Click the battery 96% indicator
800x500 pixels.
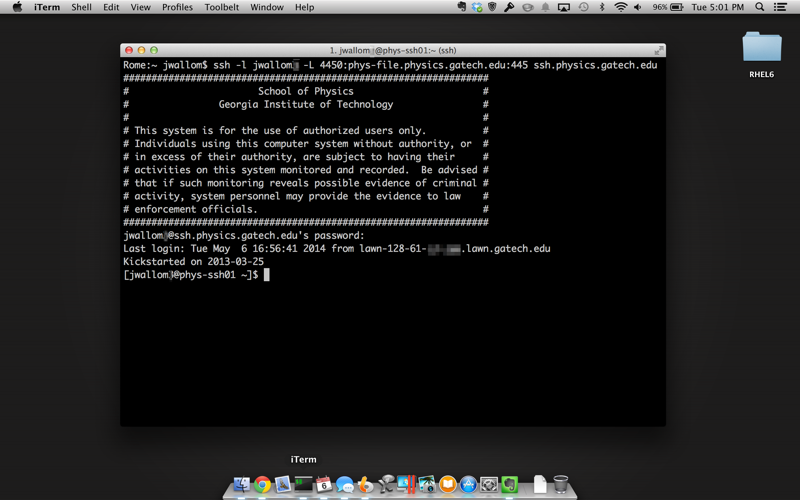tap(667, 7)
